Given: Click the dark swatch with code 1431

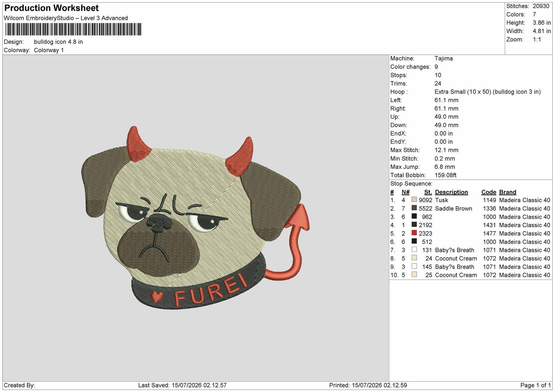Looking at the screenshot, I should click(x=414, y=225).
